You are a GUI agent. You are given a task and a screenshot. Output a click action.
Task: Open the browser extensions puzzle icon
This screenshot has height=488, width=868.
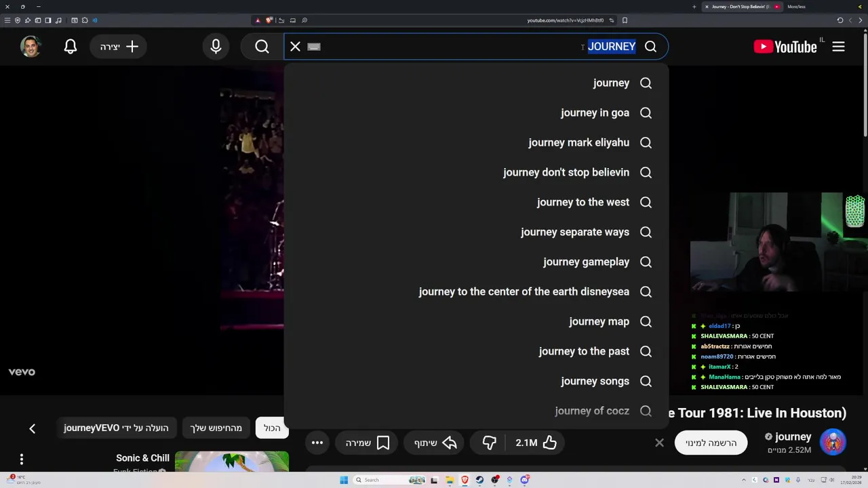pyautogui.click(x=85, y=20)
